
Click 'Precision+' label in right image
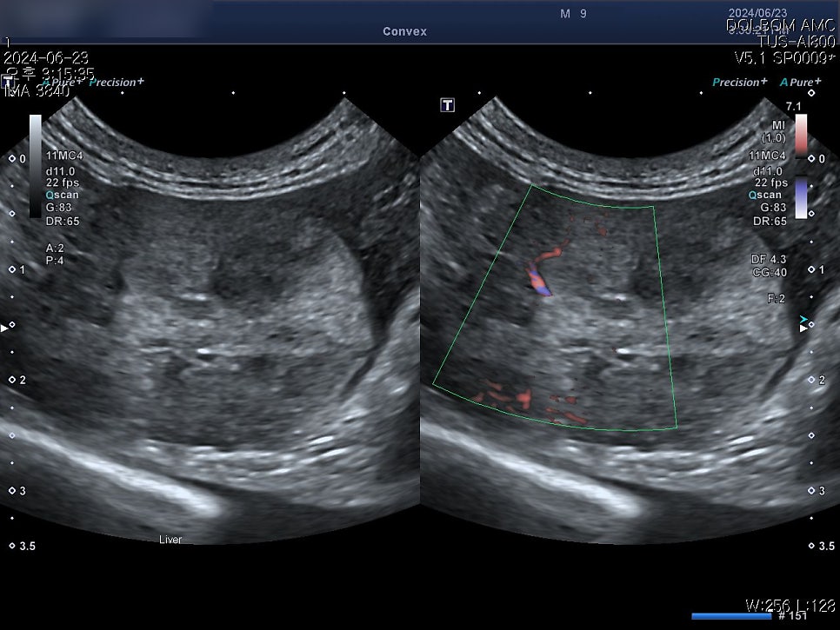[740, 82]
